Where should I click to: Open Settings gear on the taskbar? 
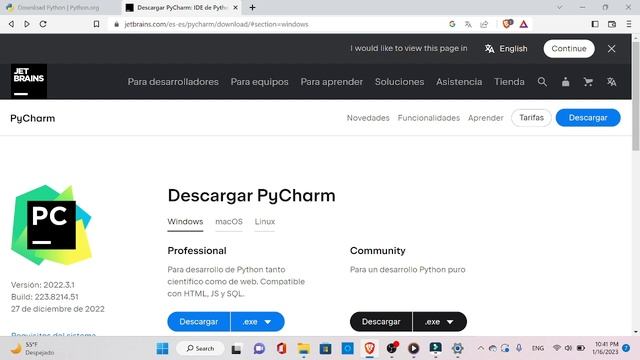pos(458,348)
